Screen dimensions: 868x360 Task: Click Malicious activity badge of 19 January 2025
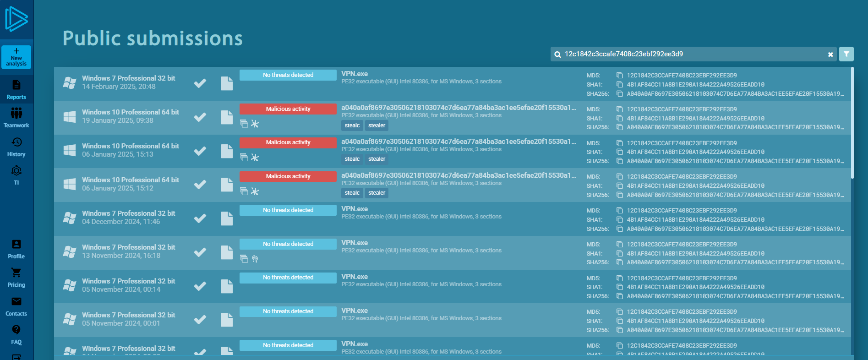[x=288, y=109]
